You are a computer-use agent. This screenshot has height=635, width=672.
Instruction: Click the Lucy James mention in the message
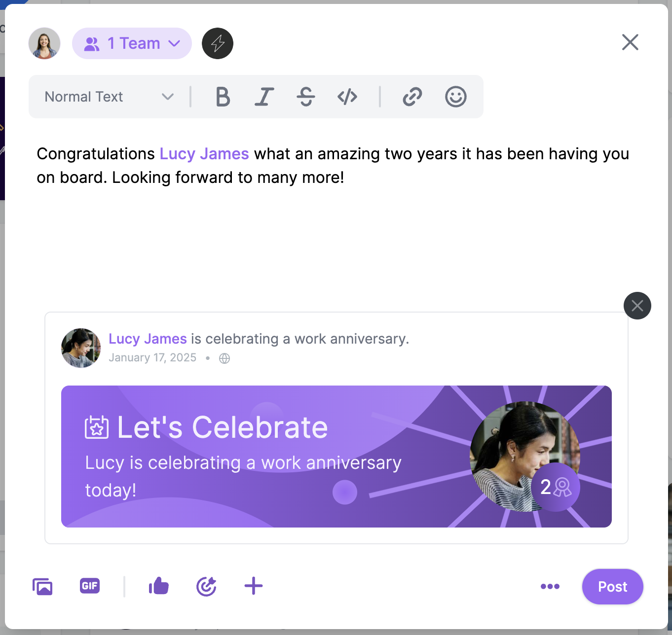tap(204, 154)
